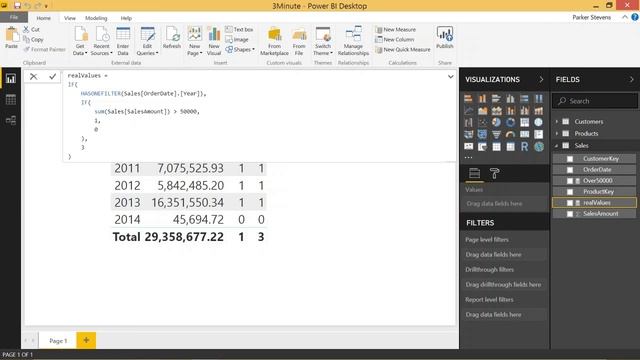Click New Quick Measure
Image resolution: width=640 pixels, height=360 pixels.
pos(402,49)
